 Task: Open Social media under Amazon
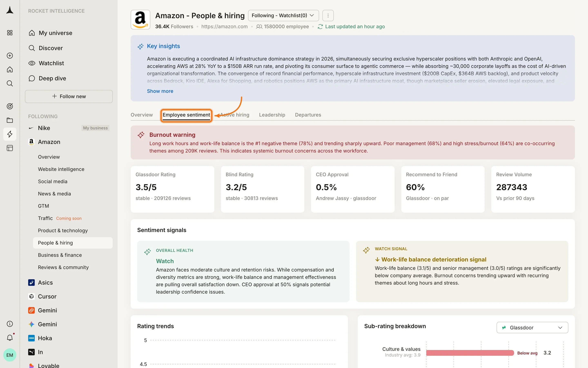point(52,181)
